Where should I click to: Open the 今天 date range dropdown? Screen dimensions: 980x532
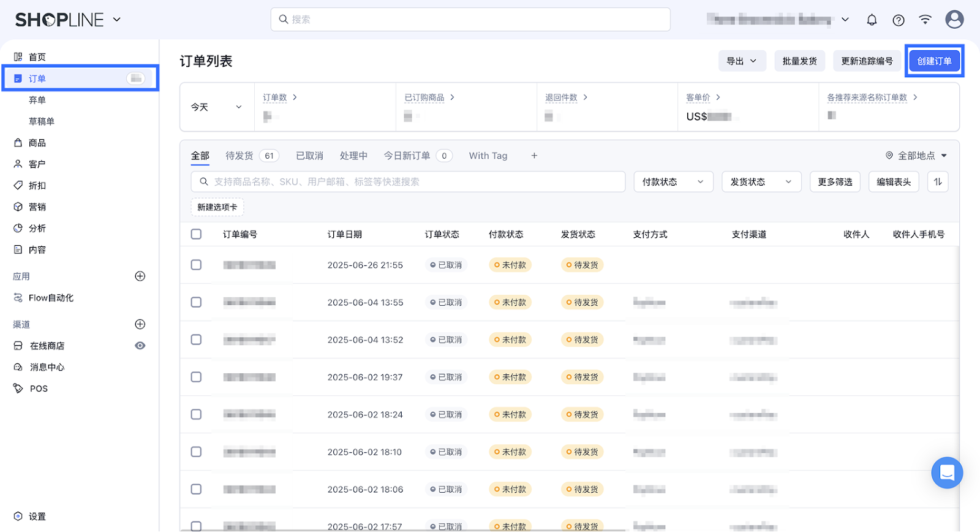click(x=217, y=107)
